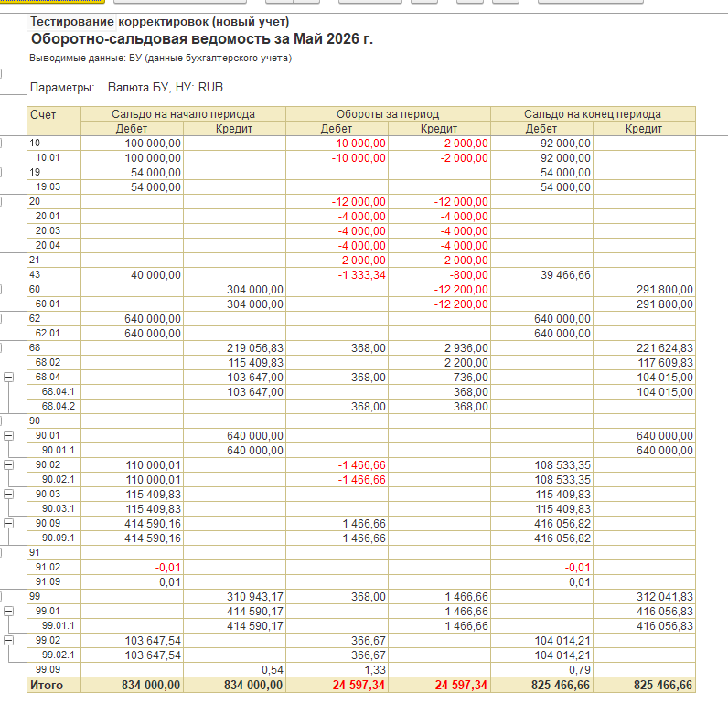
Task: Select account row label 20.03
Action: [x=48, y=230]
